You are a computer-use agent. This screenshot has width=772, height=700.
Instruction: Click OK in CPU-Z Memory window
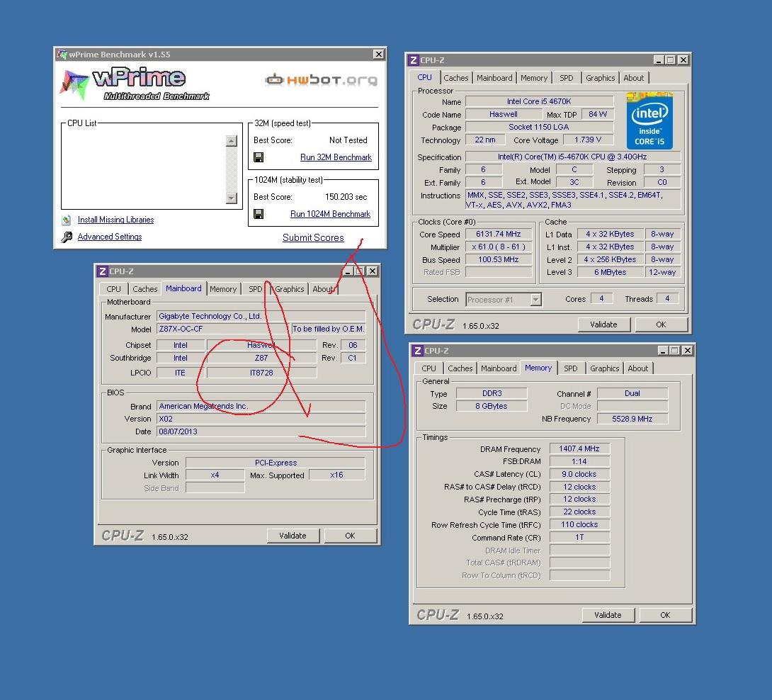[665, 615]
